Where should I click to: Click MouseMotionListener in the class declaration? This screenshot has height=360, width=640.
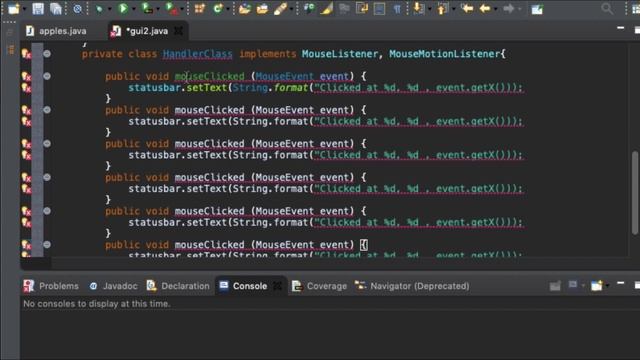click(444, 54)
